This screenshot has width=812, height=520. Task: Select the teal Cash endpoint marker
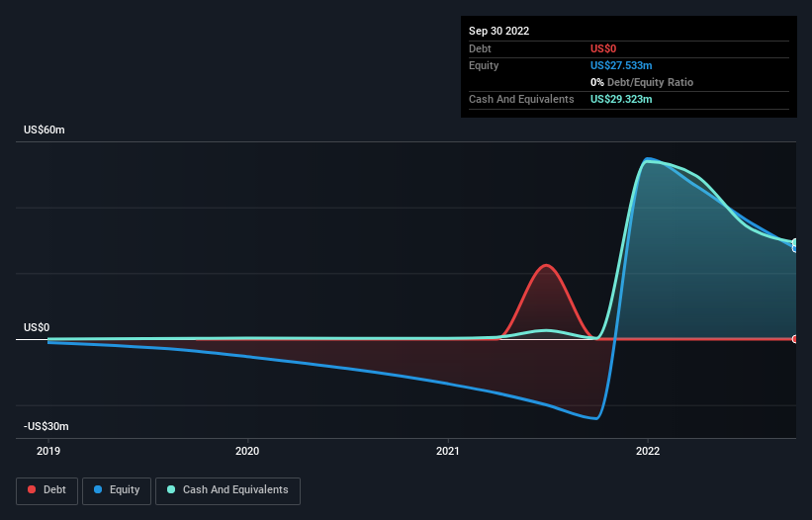(x=795, y=242)
